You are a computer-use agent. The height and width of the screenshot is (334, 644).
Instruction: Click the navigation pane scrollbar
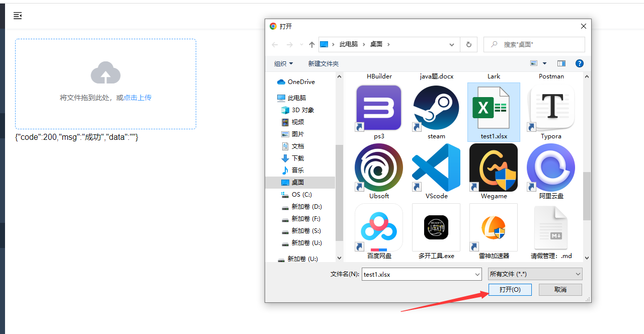(339, 193)
